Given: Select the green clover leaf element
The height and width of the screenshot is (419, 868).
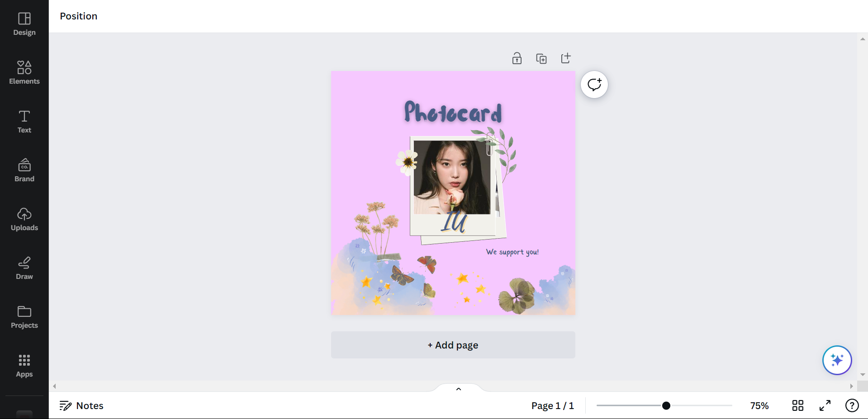Looking at the screenshot, I should tap(517, 296).
